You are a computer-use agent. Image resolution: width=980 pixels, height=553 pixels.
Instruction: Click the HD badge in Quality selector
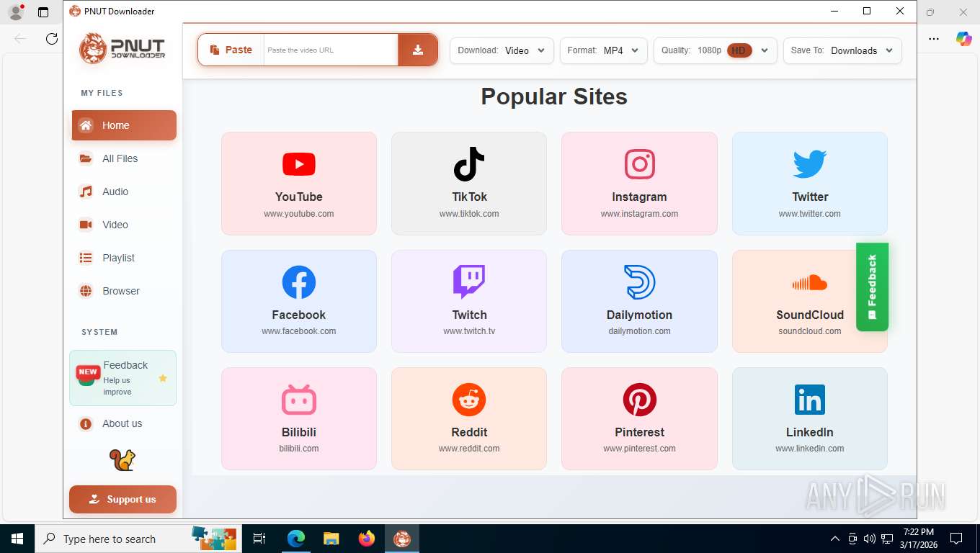tap(739, 50)
